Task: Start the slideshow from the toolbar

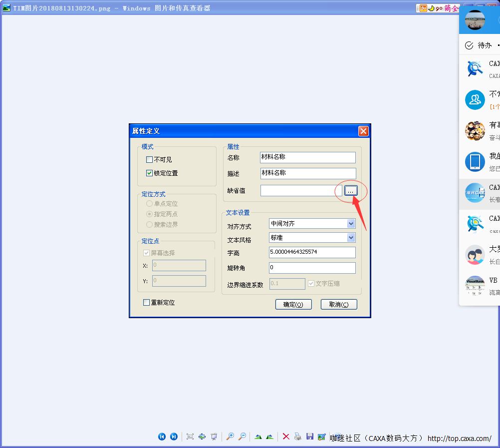Action: [214, 437]
